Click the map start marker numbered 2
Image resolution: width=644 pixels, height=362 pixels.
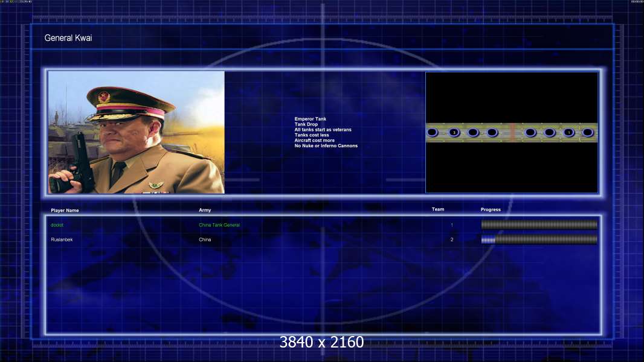click(454, 132)
